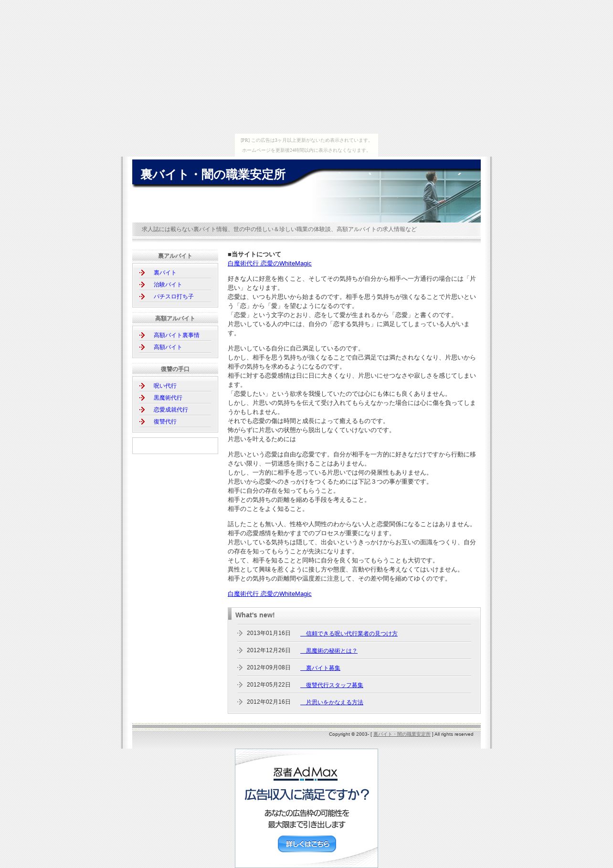Click the ■当サイトについて heading
This screenshot has height=868, width=613.
pyautogui.click(x=254, y=254)
